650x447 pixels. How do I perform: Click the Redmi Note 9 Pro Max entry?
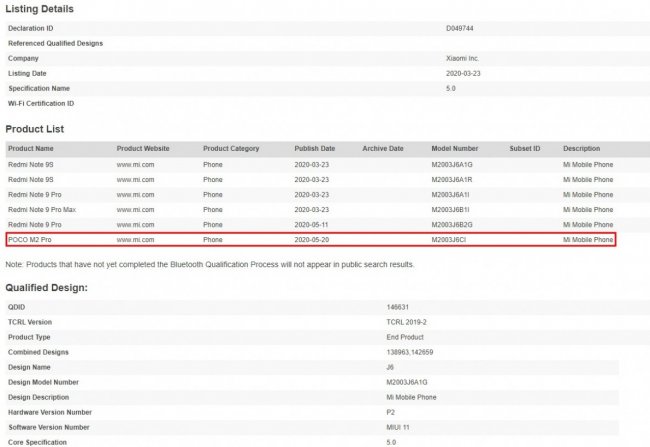[x=41, y=209]
